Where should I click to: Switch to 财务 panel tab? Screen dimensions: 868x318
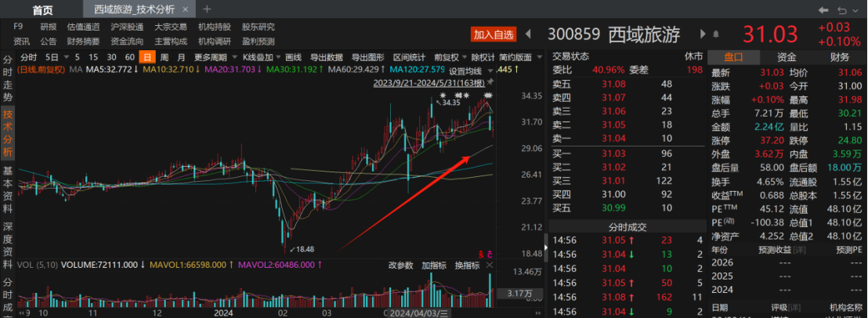pos(839,57)
